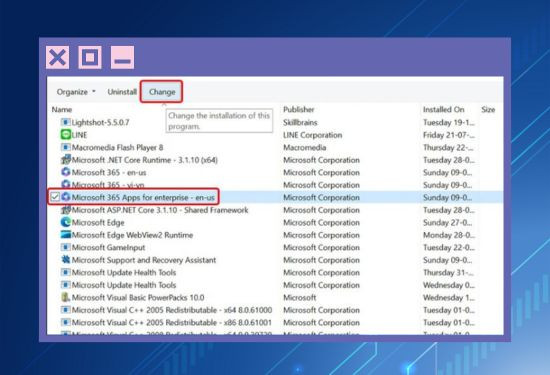Click the Tuesday 19-1 installed date
The height and width of the screenshot is (375, 550).
pyautogui.click(x=449, y=122)
